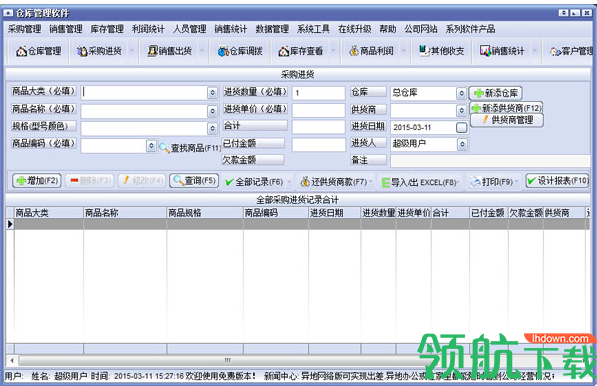Click 查询(F5) search button
The height and width of the screenshot is (386, 597).
click(x=194, y=180)
